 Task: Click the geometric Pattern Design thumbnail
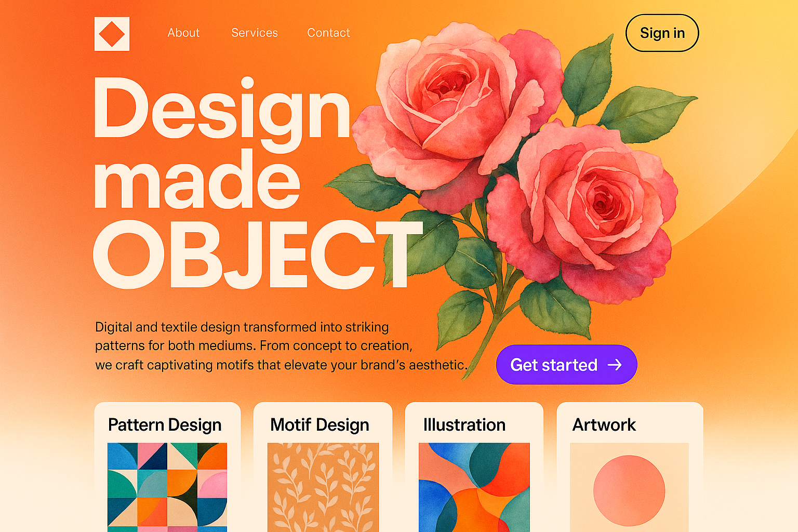(x=167, y=487)
